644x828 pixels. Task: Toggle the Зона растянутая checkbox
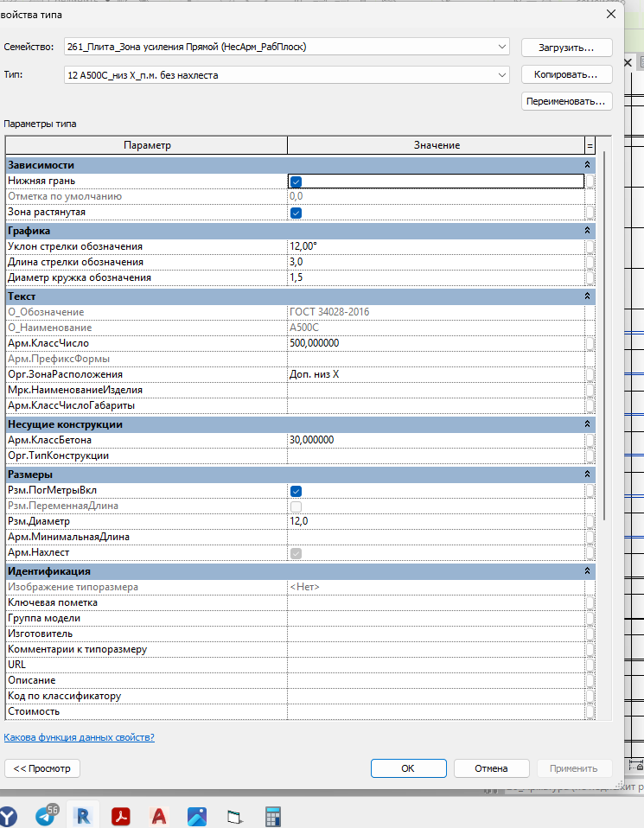click(x=296, y=213)
